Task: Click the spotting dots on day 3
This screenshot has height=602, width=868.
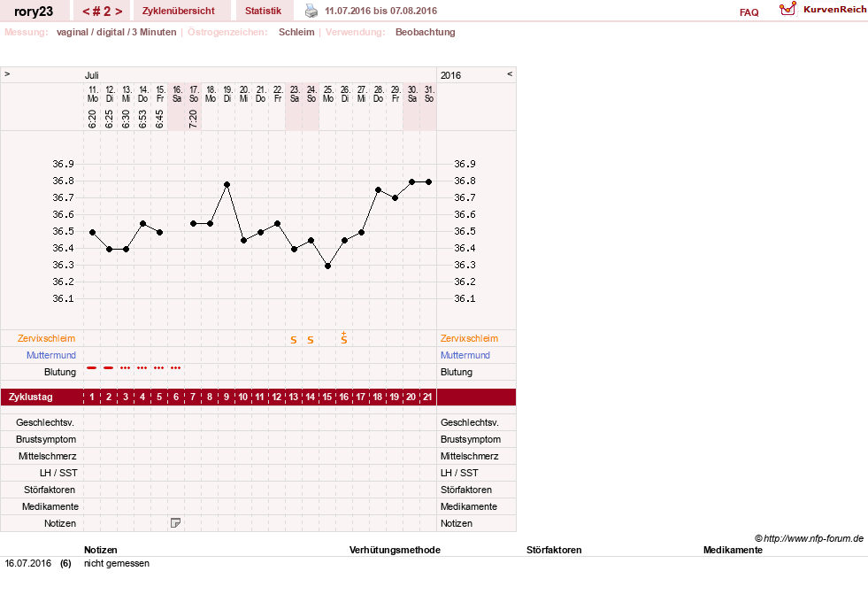Action: tap(126, 367)
